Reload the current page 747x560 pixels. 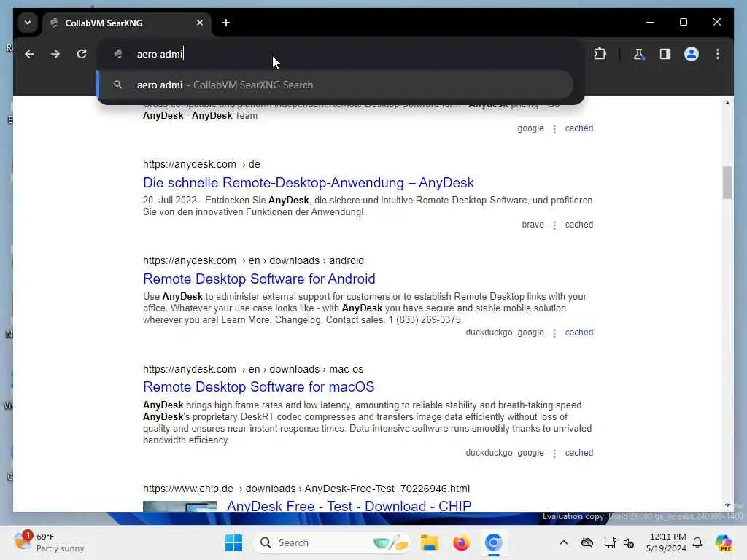pos(82,54)
